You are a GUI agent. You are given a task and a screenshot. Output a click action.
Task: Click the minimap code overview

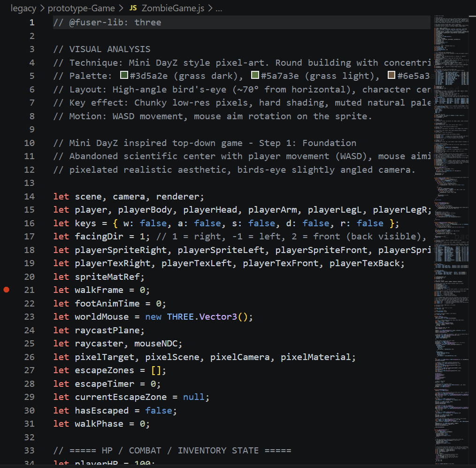click(x=451, y=240)
